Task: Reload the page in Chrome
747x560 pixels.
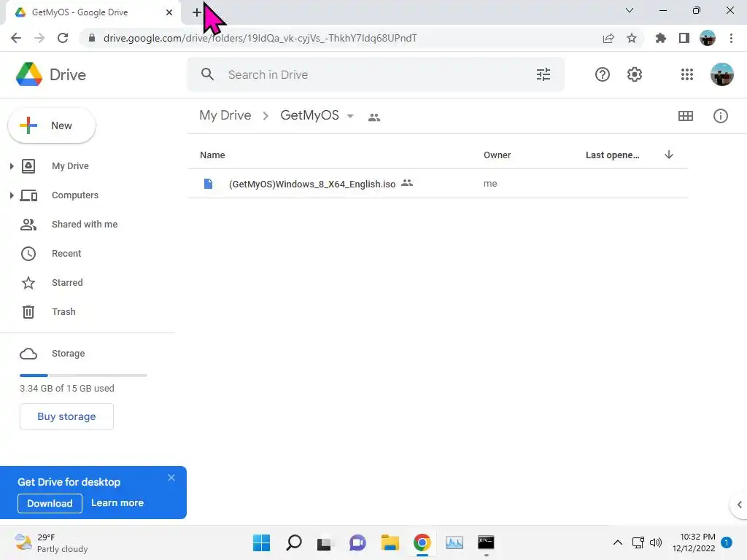Action: pos(63,38)
